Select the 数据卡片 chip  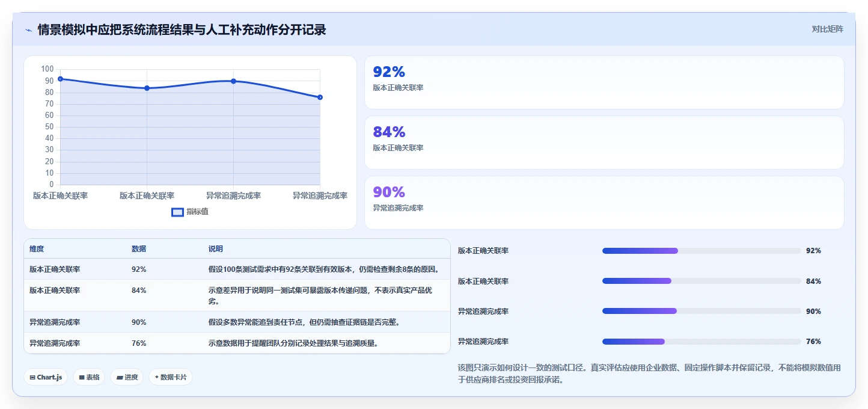click(x=171, y=377)
